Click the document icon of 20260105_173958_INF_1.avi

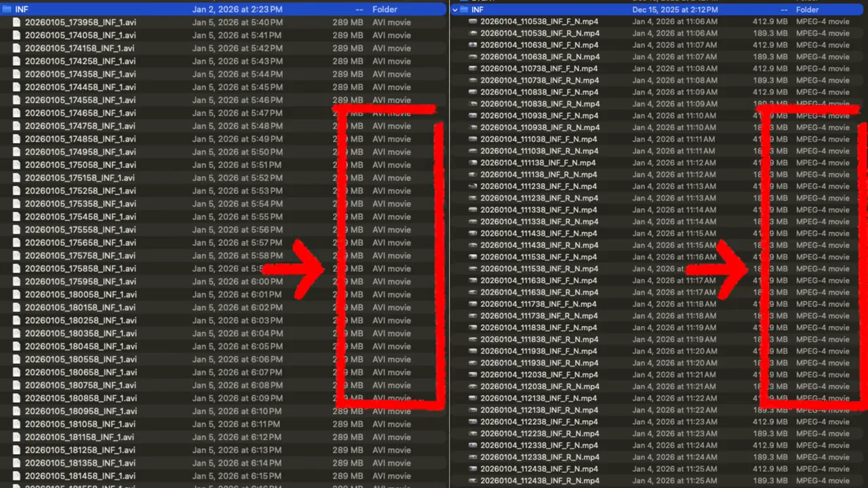coord(16,22)
